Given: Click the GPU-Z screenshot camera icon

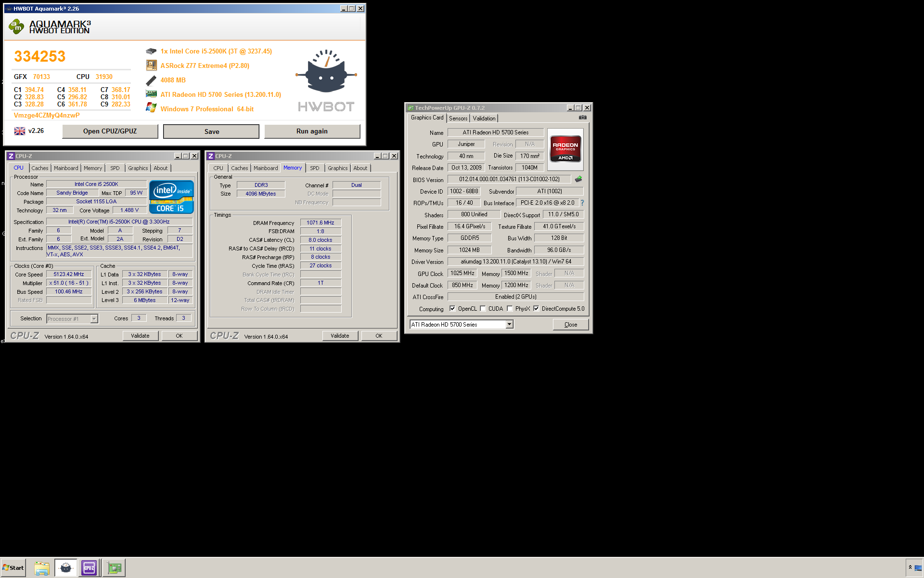Looking at the screenshot, I should pyautogui.click(x=582, y=118).
